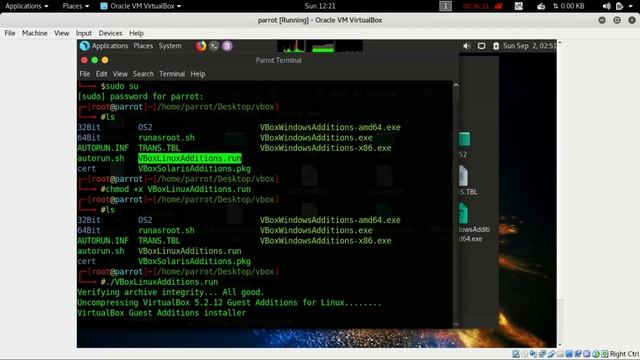Click the optical disk status icon

pyautogui.click(x=524, y=354)
